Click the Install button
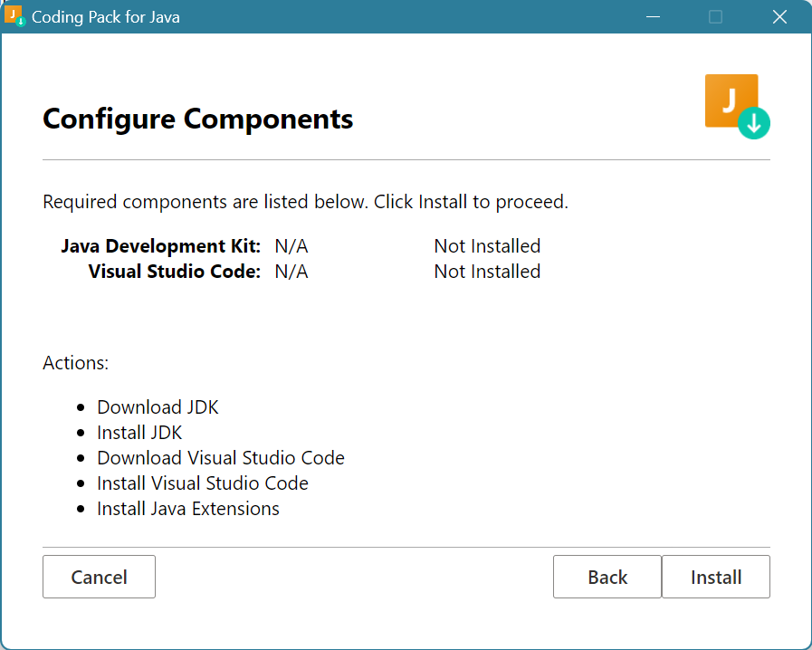This screenshot has height=650, width=812. (715, 578)
